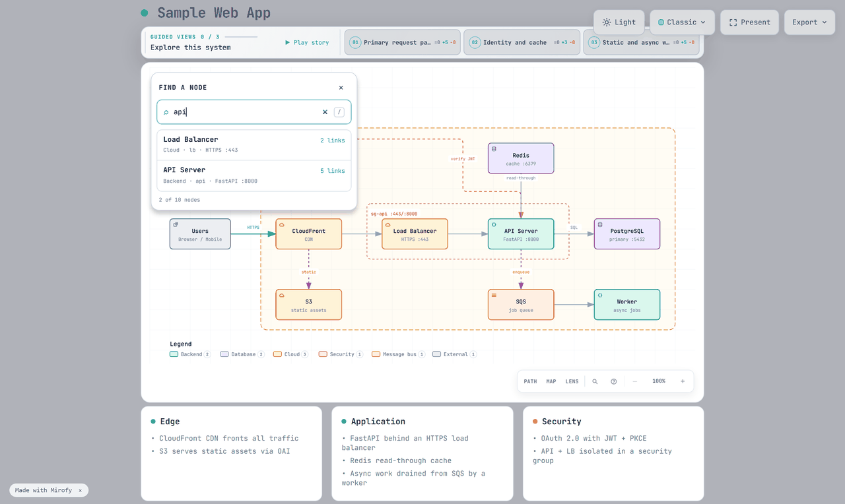Image resolution: width=845 pixels, height=504 pixels.
Task: Click the Application card heading
Action: click(x=378, y=422)
